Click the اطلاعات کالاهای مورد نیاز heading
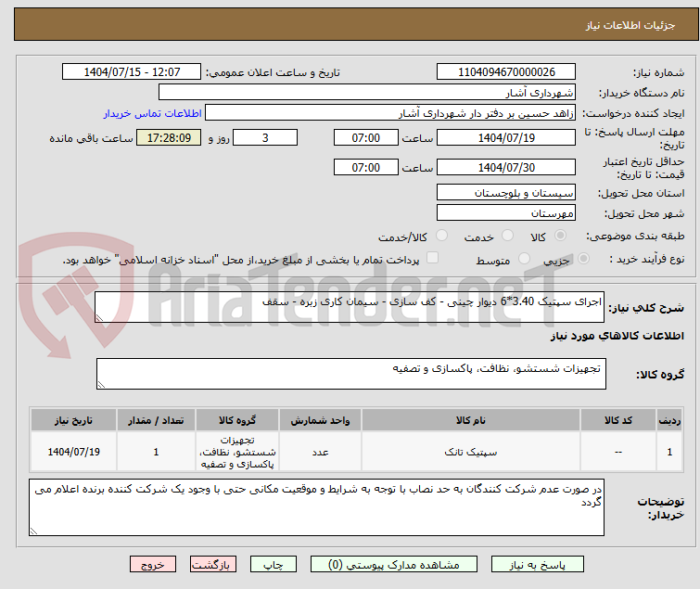 click(x=617, y=336)
